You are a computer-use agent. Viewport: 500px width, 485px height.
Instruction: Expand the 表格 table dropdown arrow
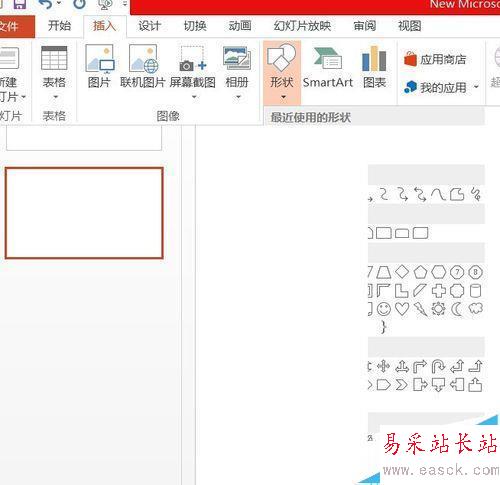tap(55, 97)
